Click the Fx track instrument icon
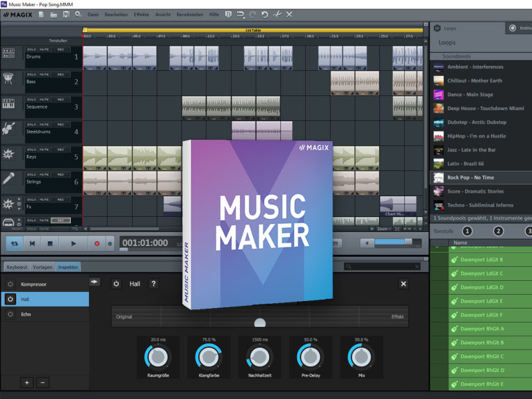Screen dimensions: 532x399 8,204
